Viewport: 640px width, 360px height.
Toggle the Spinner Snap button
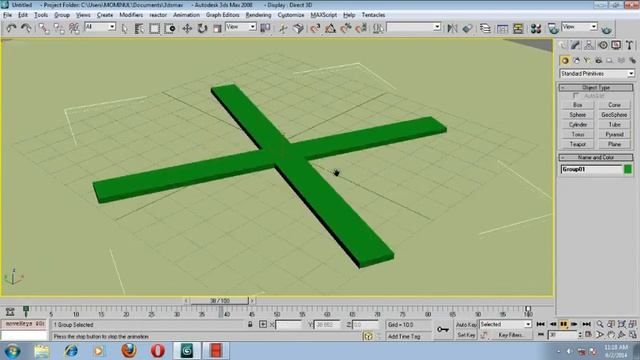(361, 28)
